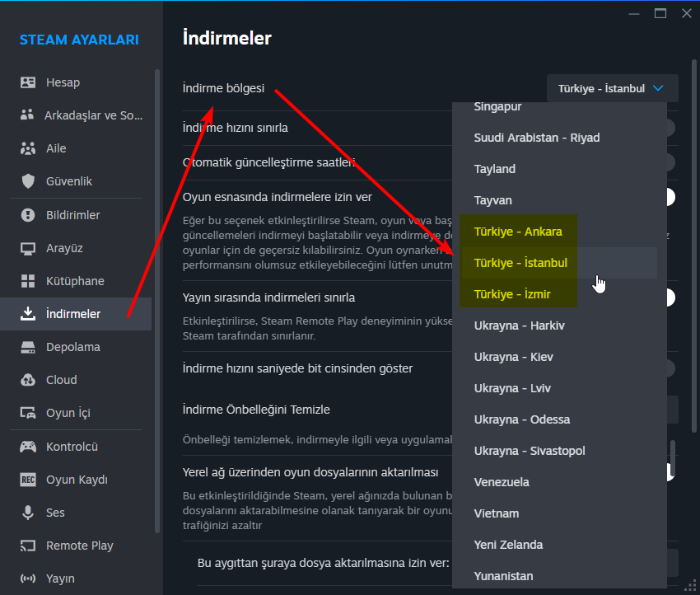Click the REC icon beside Oyun Kaydı
The height and width of the screenshot is (595, 700).
28,480
